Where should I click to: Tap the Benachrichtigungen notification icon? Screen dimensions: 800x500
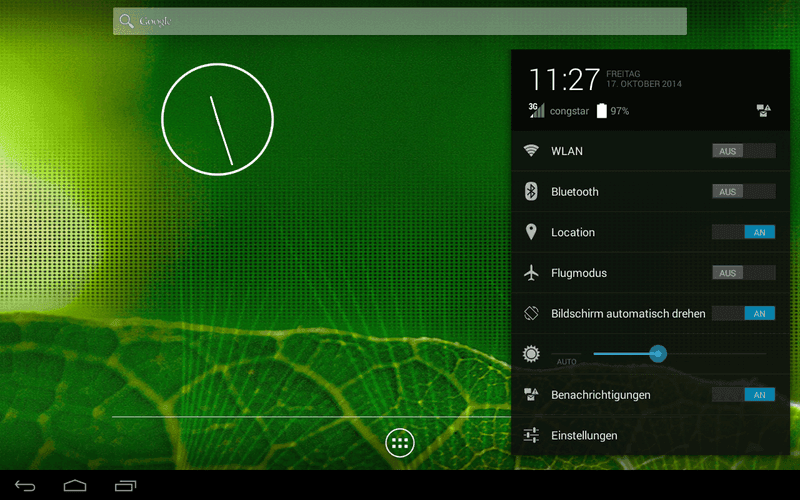tap(531, 394)
